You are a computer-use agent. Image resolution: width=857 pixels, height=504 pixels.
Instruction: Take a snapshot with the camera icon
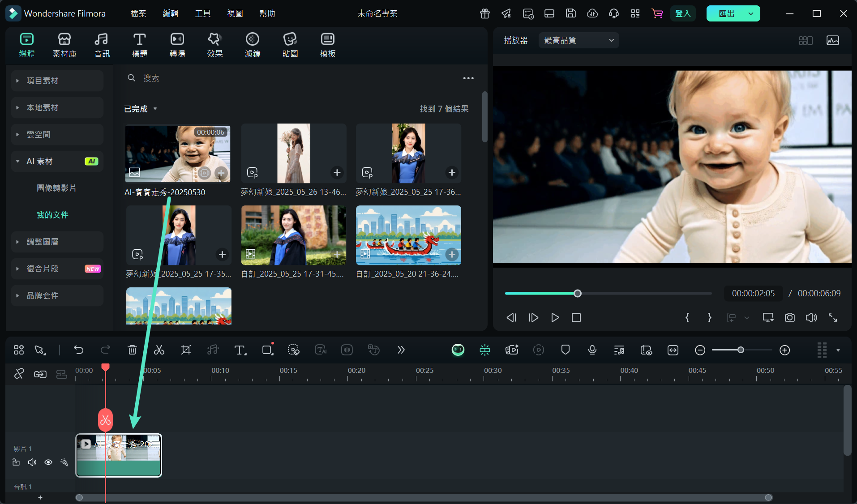tap(790, 317)
